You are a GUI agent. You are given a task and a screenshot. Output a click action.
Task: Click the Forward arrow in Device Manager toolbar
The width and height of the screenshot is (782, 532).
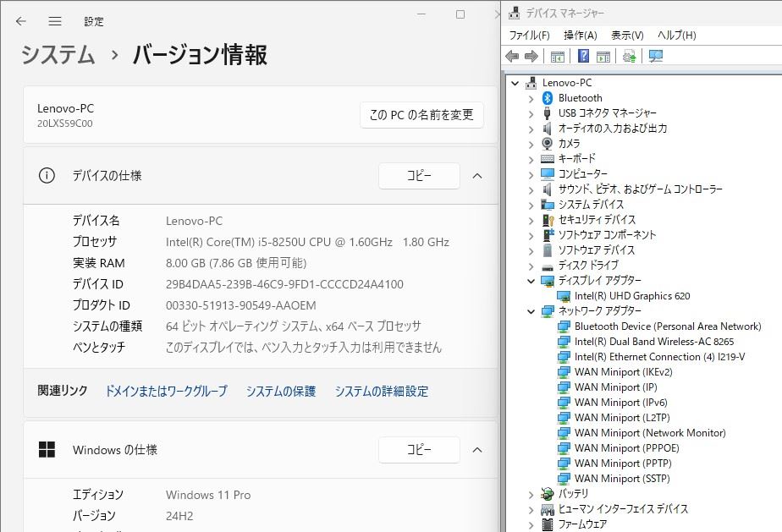click(531, 56)
